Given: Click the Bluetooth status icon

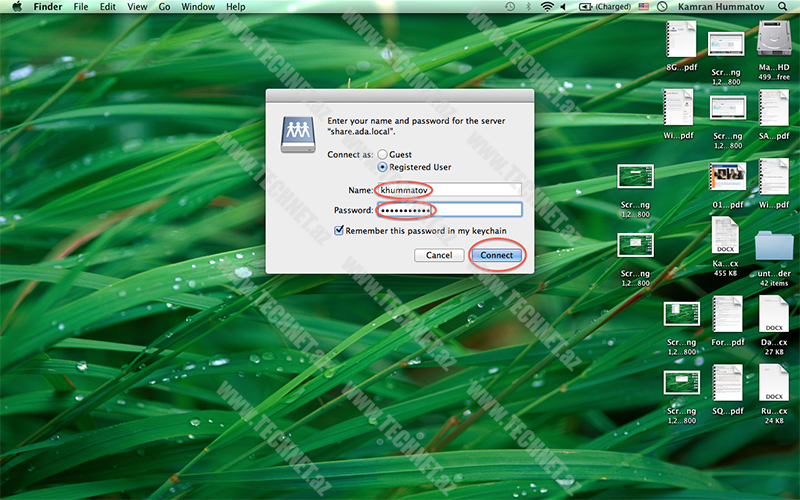Looking at the screenshot, I should (529, 7).
